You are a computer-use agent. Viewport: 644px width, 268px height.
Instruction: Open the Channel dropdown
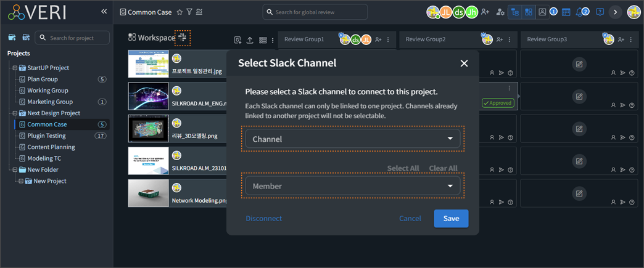pyautogui.click(x=353, y=139)
